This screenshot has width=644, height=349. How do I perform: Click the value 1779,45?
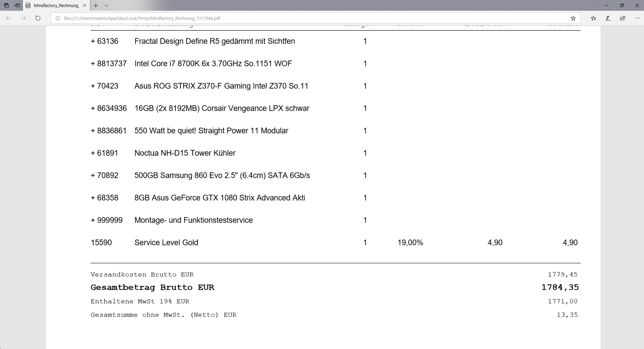[563, 275]
